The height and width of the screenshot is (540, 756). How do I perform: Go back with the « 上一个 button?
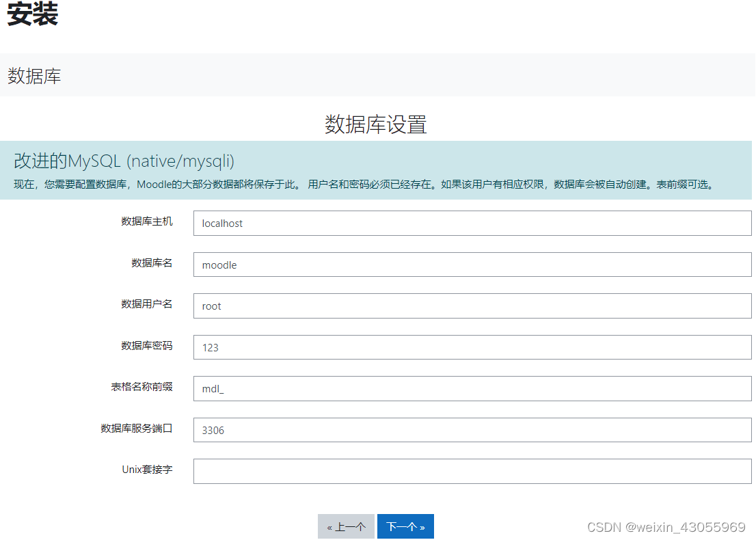coord(346,526)
